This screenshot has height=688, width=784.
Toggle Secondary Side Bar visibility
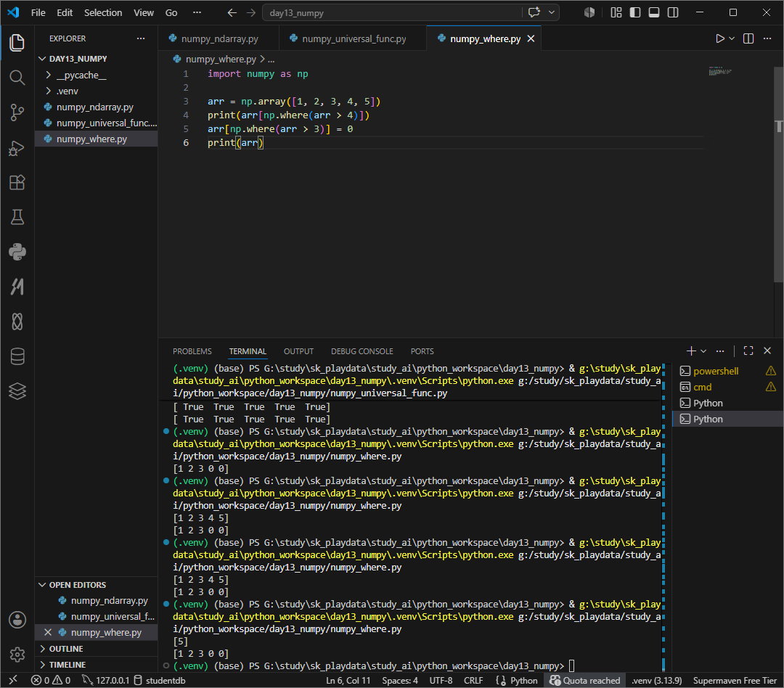[673, 12]
